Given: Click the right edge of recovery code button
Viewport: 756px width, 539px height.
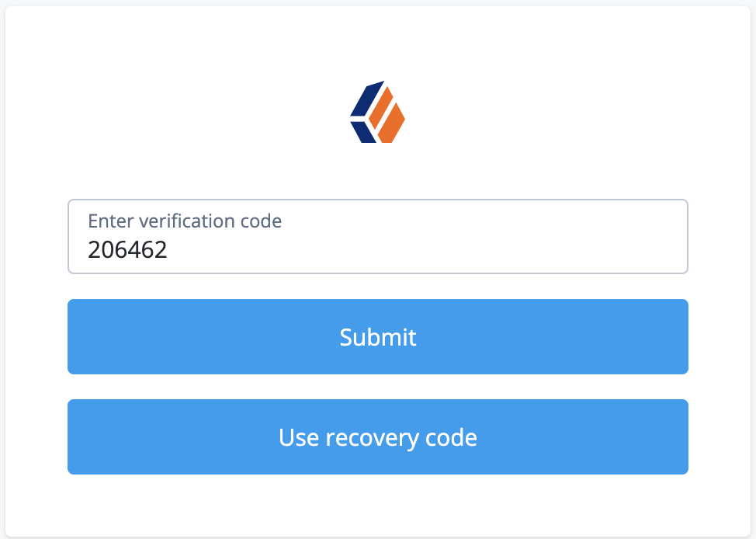Looking at the screenshot, I should click(677, 436).
